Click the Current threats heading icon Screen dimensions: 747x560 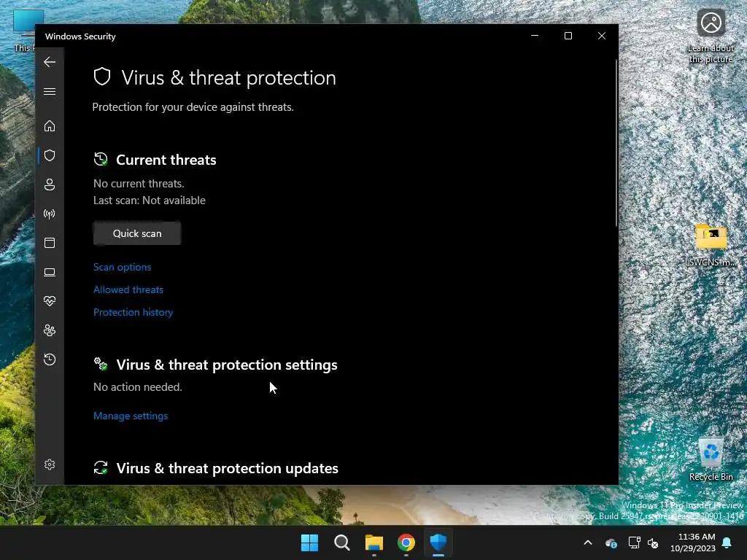pos(101,160)
